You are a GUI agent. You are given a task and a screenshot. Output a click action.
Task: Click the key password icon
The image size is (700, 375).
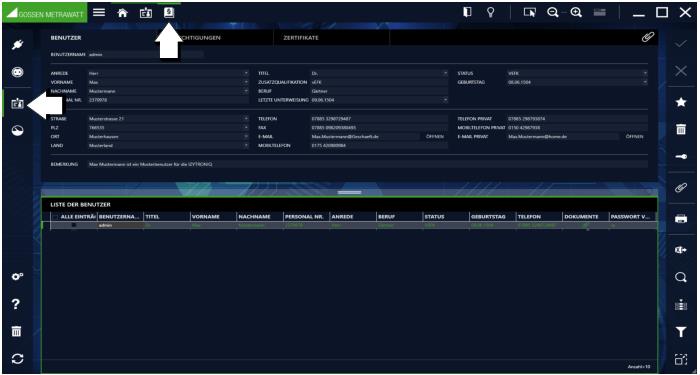(x=680, y=157)
